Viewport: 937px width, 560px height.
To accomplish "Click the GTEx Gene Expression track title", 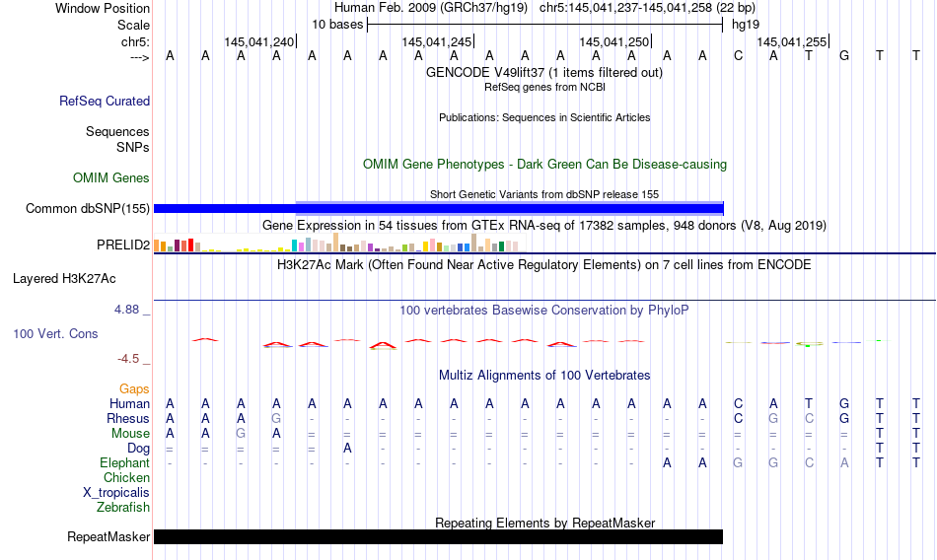I will 544,226.
